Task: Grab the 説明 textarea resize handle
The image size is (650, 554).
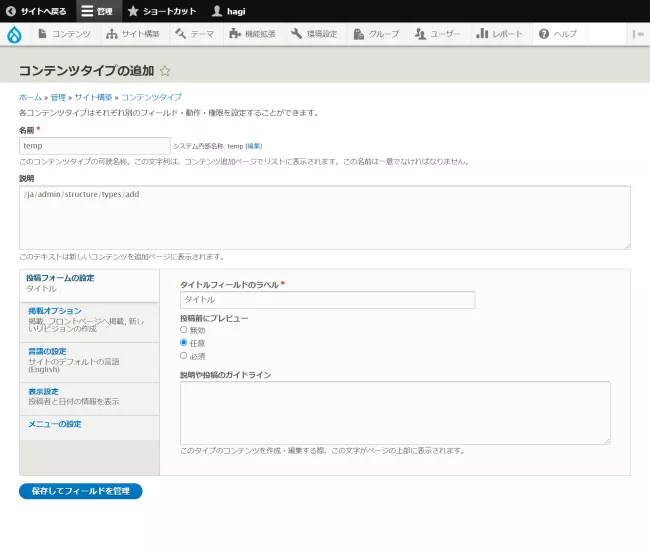Action: click(627, 246)
